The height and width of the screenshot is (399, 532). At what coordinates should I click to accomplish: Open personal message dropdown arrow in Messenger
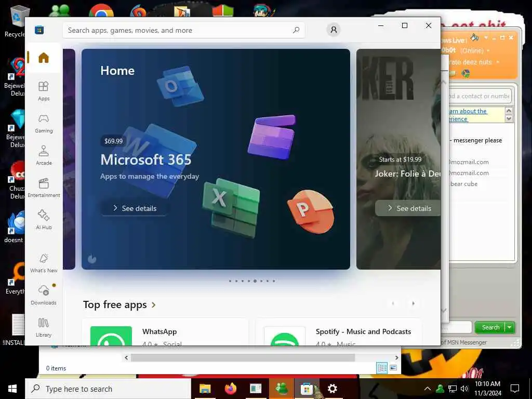coord(498,62)
